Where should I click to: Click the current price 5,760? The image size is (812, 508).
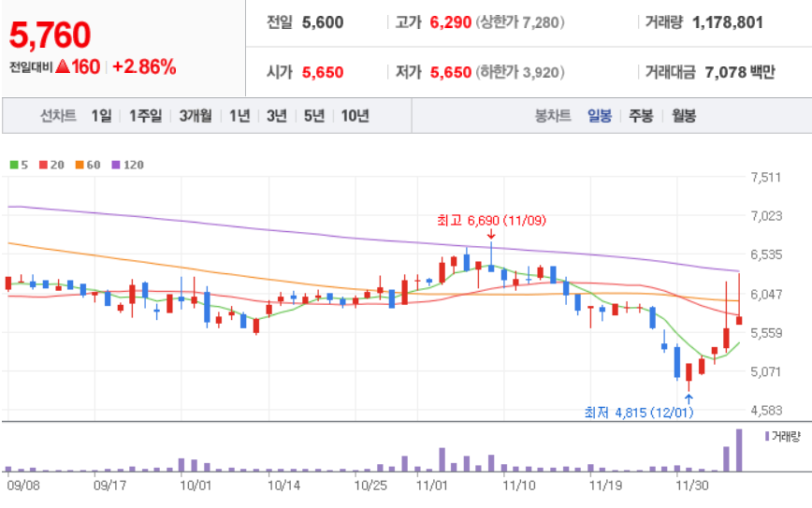51,36
